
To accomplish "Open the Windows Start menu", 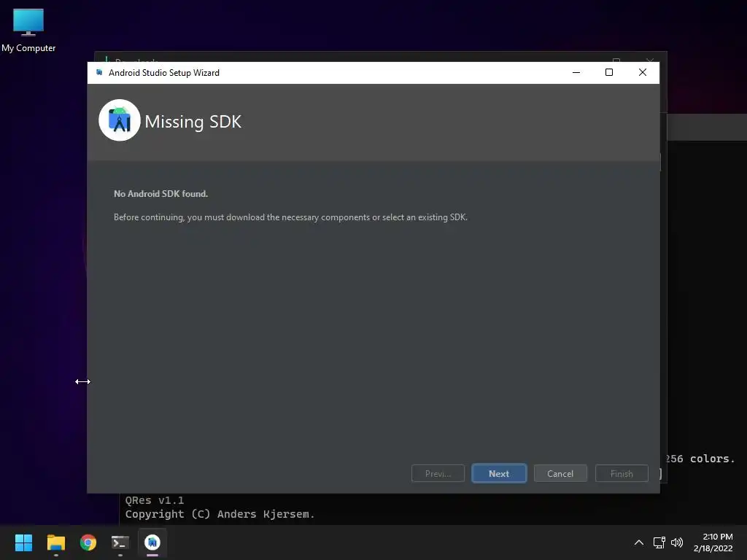I will [x=23, y=542].
